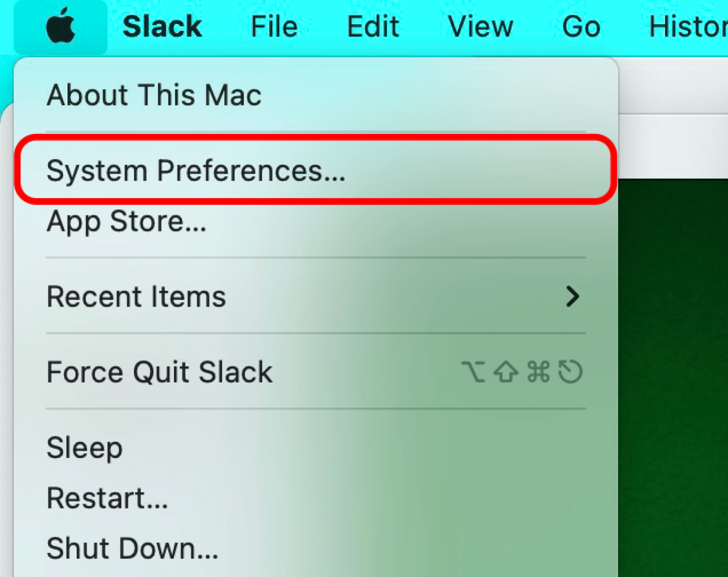728x577 pixels.
Task: Click the light gray window strip right of the menu
Action: click(673, 145)
